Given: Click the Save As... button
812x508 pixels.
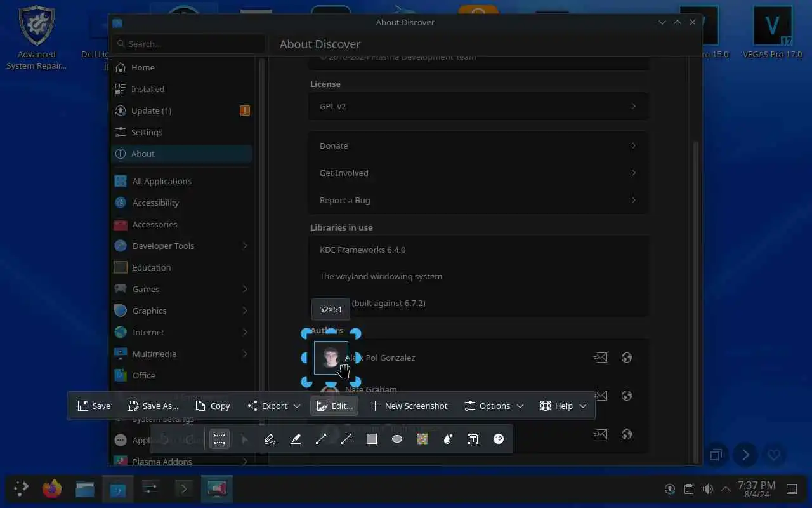Looking at the screenshot, I should pyautogui.click(x=153, y=406).
